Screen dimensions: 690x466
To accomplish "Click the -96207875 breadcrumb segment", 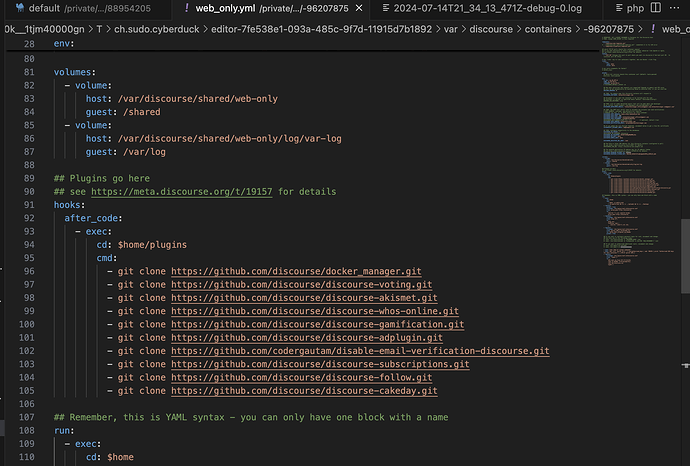I will coord(609,29).
